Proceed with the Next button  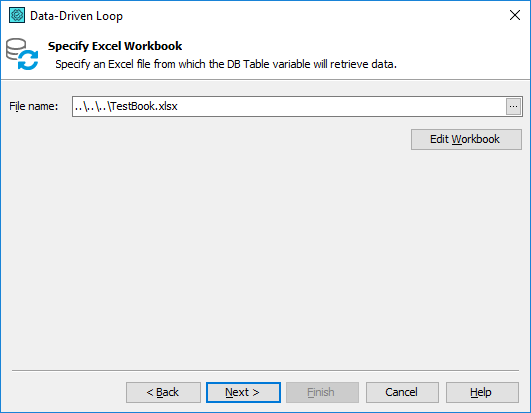coord(243,392)
